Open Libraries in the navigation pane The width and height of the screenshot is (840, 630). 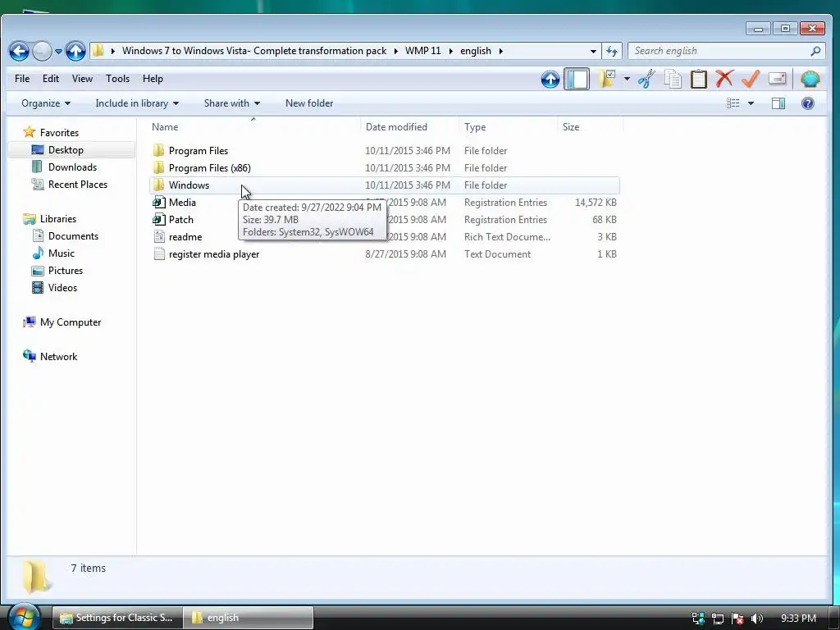(58, 218)
